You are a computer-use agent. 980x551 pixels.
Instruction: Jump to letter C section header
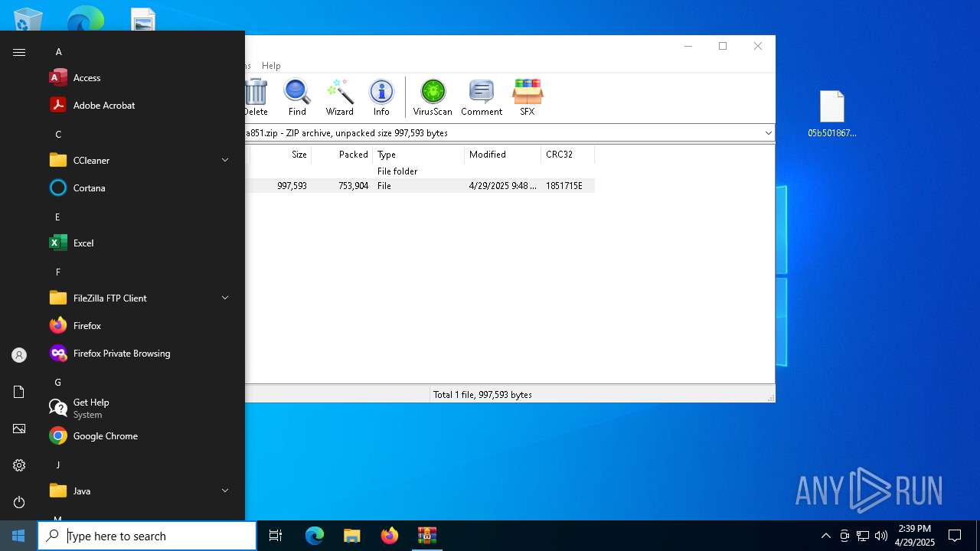point(58,135)
